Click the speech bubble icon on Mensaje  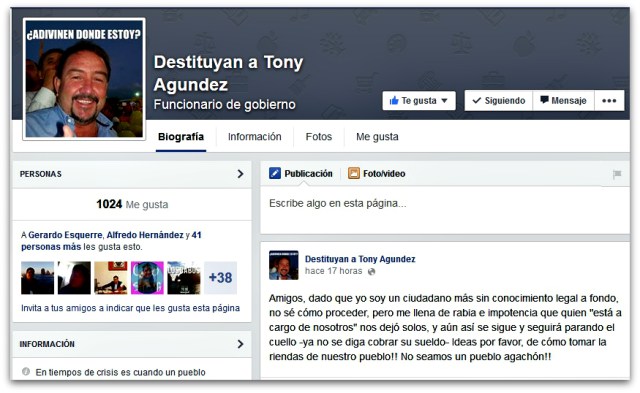coord(544,100)
